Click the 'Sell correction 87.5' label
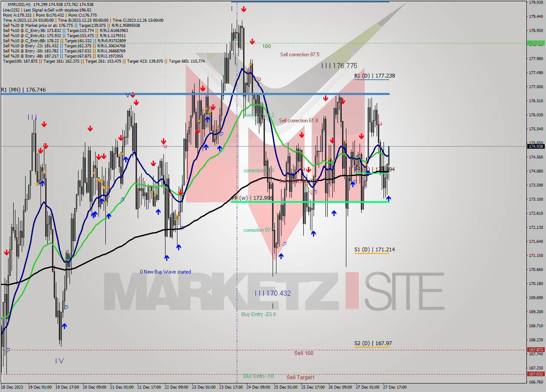Image resolution: width=546 pixels, height=392 pixels. tap(299, 55)
